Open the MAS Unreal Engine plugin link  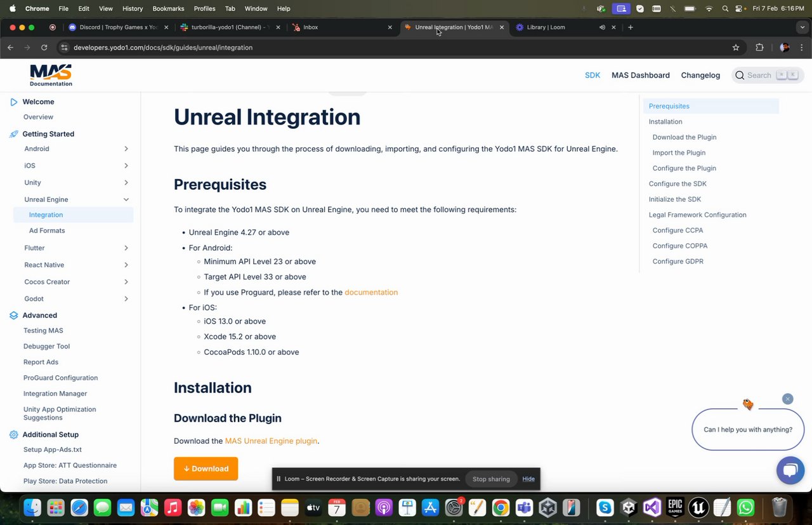point(271,441)
